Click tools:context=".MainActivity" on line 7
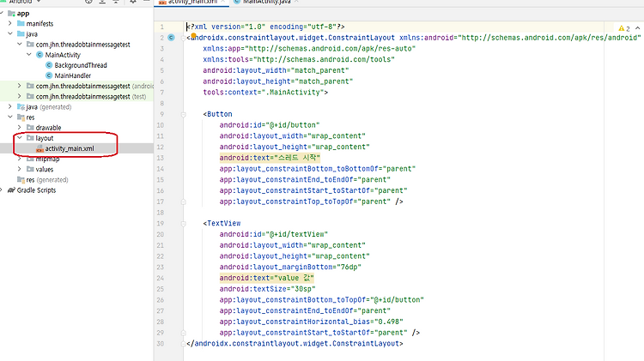 (x=265, y=93)
